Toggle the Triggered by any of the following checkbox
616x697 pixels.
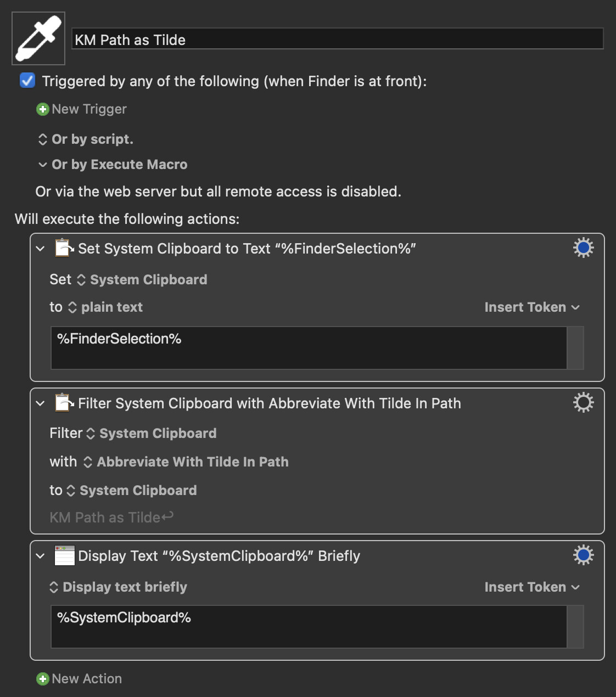pyautogui.click(x=27, y=81)
